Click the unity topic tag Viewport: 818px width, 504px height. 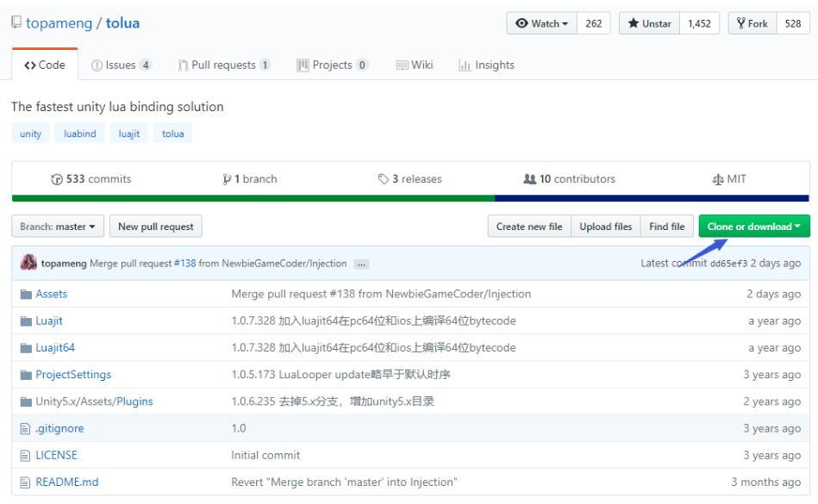[30, 134]
